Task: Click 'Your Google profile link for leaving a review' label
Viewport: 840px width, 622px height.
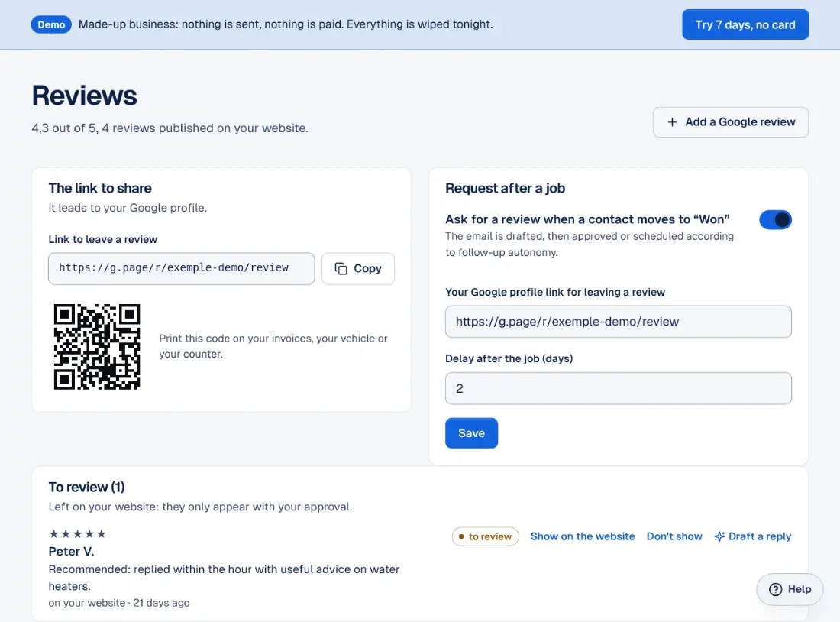Action: point(555,292)
